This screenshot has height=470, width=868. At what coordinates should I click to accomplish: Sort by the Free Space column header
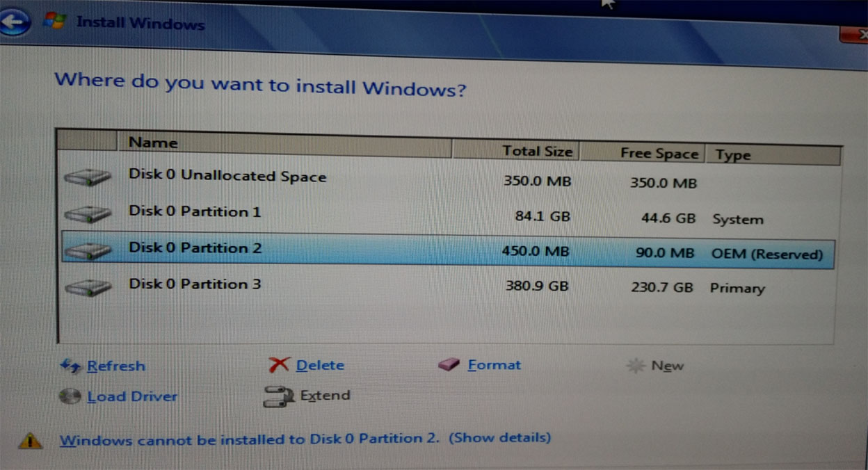643,154
